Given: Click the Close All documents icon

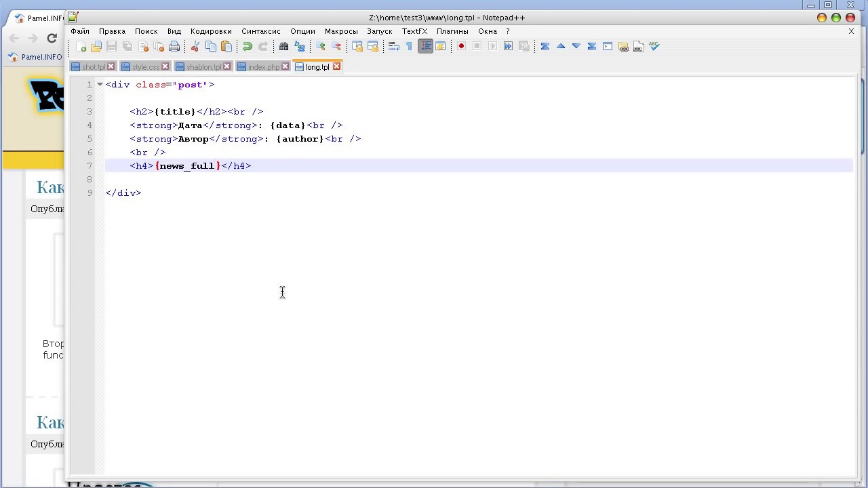Looking at the screenshot, I should [x=159, y=46].
